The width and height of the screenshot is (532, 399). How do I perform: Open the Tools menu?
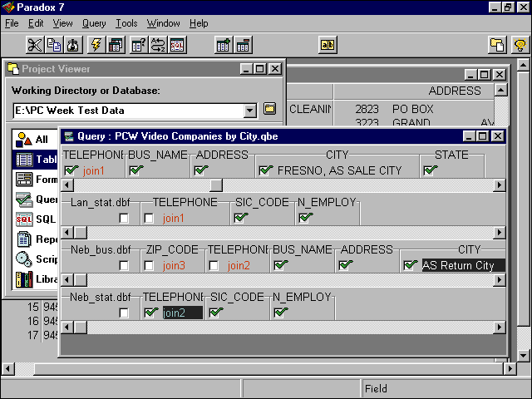point(126,23)
